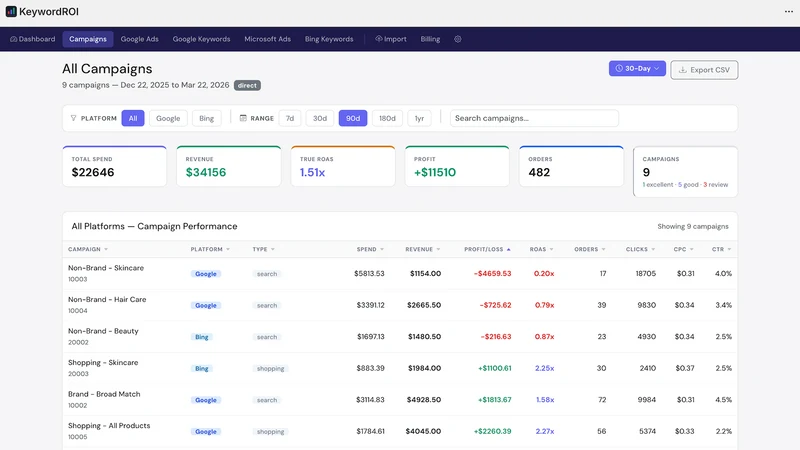Viewport: 800px width, 450px height.
Task: Open the settings gear in navbar
Action: 458,39
